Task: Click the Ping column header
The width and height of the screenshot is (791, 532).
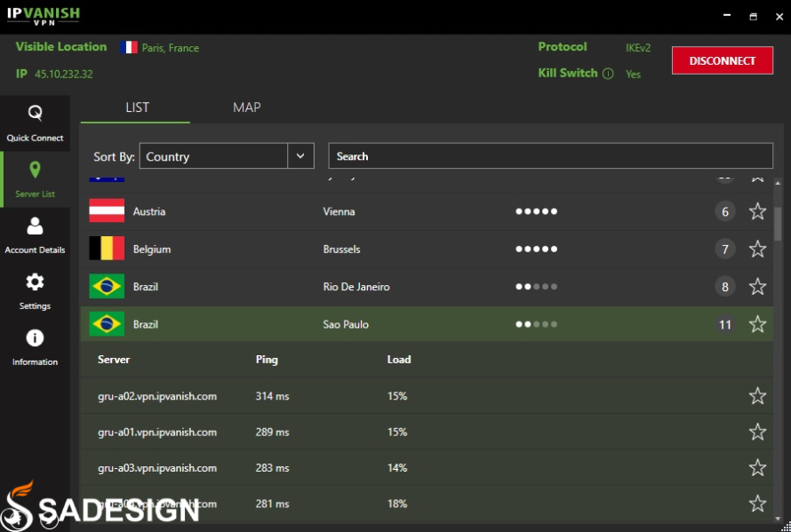Action: 267,360
